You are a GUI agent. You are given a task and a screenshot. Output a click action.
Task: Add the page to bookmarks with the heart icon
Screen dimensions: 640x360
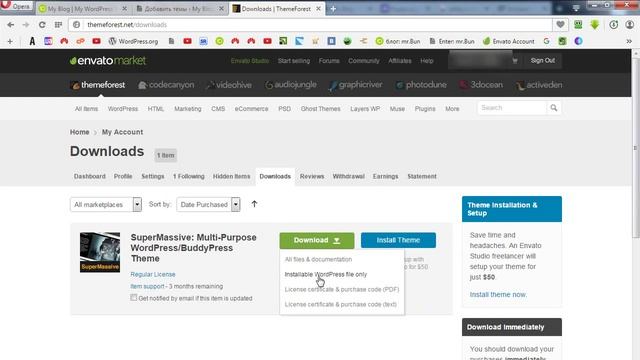560,25
